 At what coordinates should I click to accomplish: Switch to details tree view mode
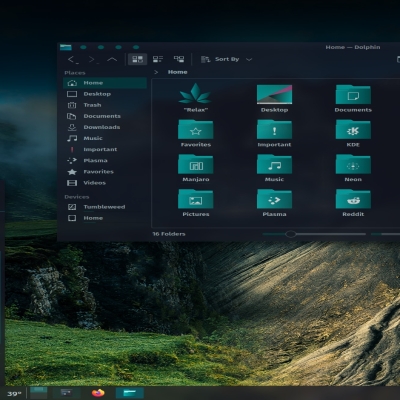[x=179, y=59]
